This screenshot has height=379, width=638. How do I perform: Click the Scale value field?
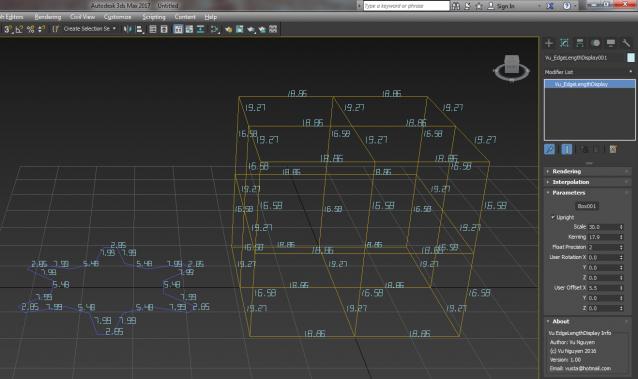(x=603, y=227)
